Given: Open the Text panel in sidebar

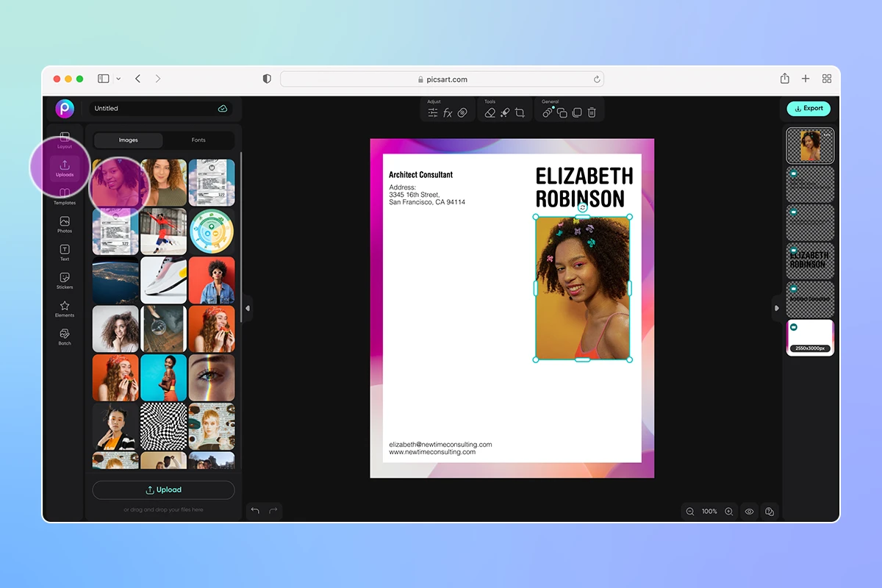Looking at the screenshot, I should (x=64, y=253).
